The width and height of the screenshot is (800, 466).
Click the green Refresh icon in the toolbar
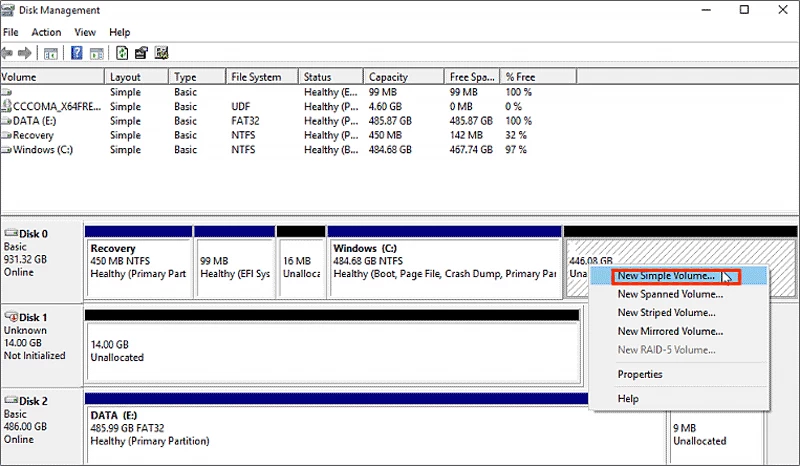tap(121, 52)
